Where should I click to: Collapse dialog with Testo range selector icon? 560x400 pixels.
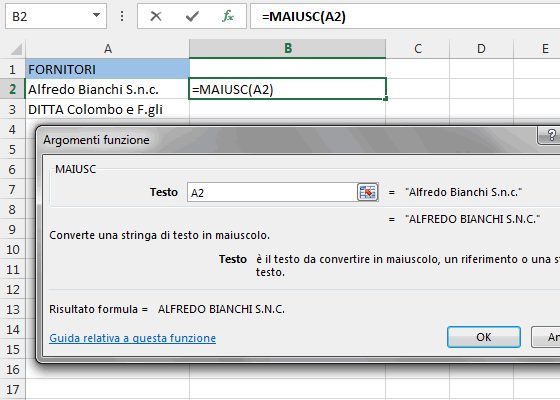pyautogui.click(x=367, y=192)
